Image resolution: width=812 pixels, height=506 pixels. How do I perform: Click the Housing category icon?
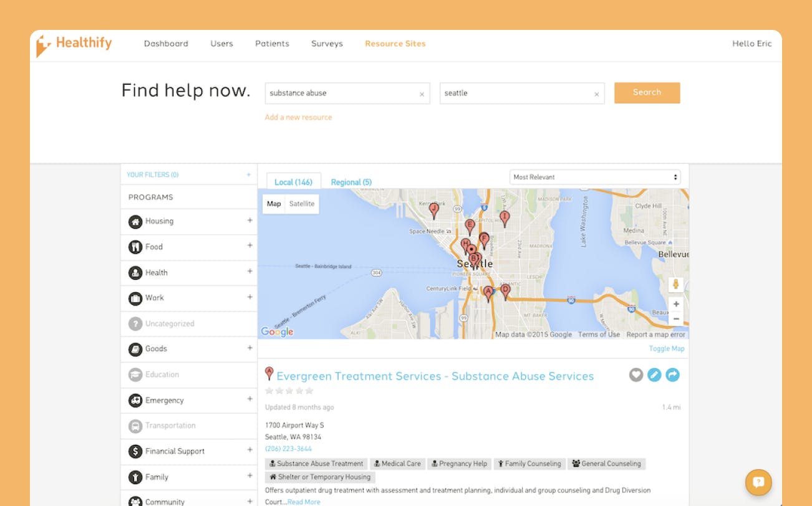point(135,221)
